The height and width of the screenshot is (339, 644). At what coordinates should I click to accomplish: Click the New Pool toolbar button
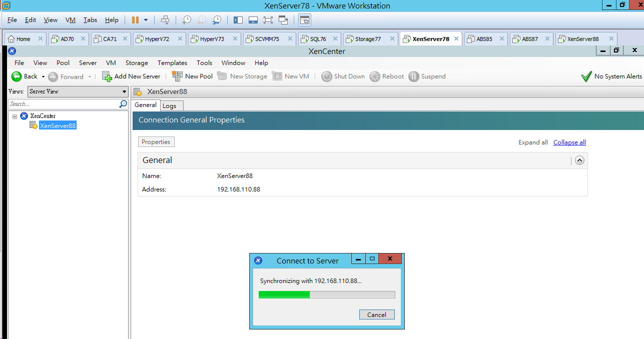pos(192,76)
